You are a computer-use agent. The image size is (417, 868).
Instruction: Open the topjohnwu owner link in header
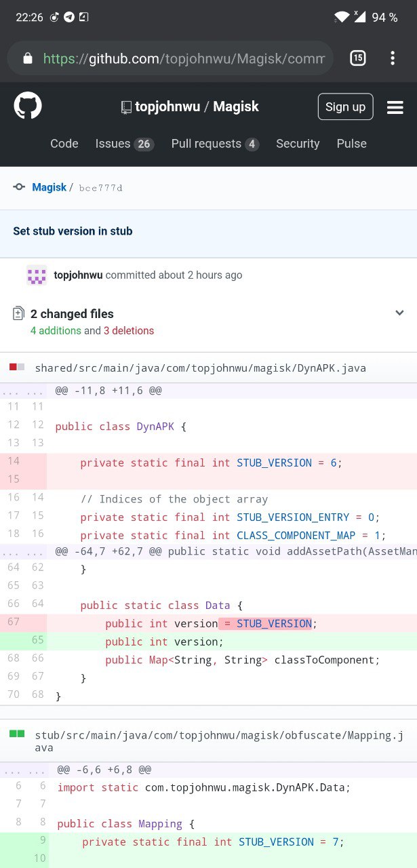(x=167, y=106)
